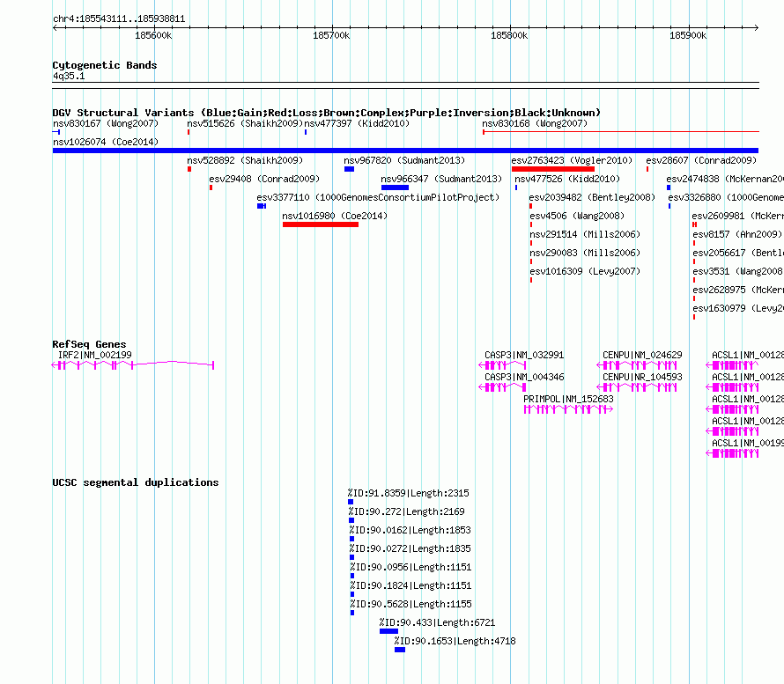
Task: Click segmental duplication %ID:90.0956 Length:1151
Action: [352, 576]
